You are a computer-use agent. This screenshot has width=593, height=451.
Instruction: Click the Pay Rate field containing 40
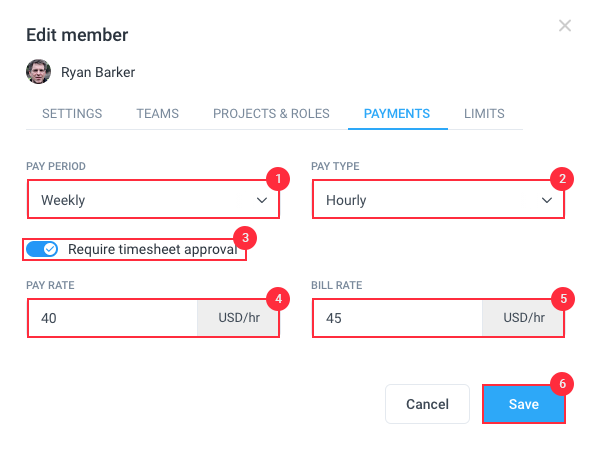(113, 318)
